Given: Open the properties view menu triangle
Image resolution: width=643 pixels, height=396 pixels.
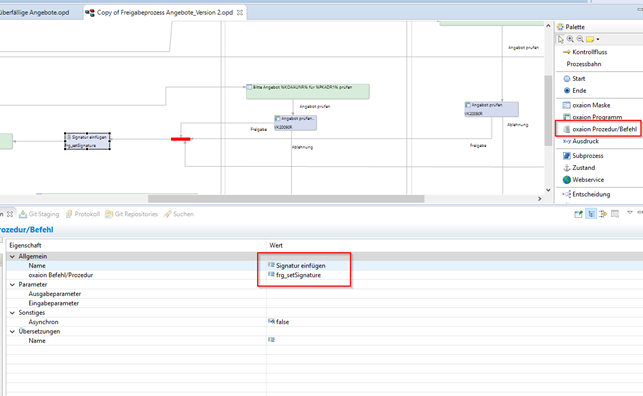Looking at the screenshot, I should pyautogui.click(x=629, y=212).
